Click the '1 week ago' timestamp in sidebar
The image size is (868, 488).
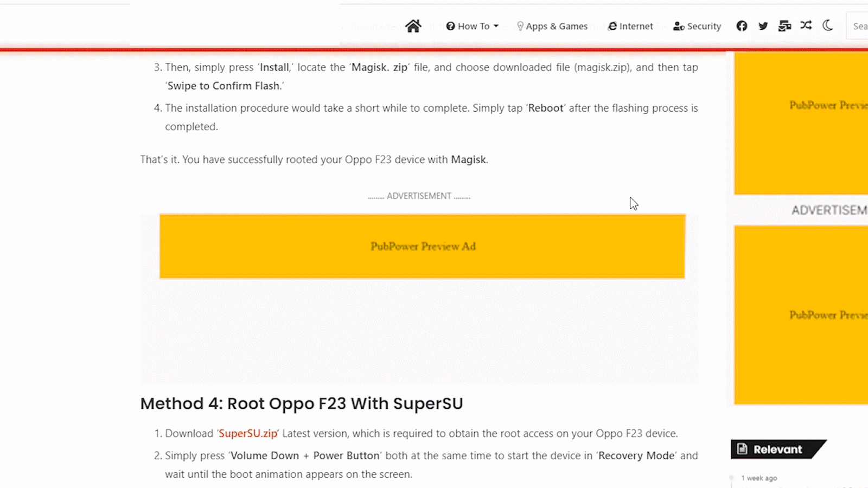759,478
